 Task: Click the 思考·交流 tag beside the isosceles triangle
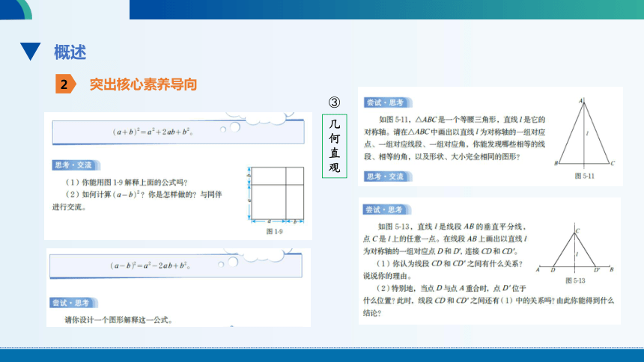388,177
